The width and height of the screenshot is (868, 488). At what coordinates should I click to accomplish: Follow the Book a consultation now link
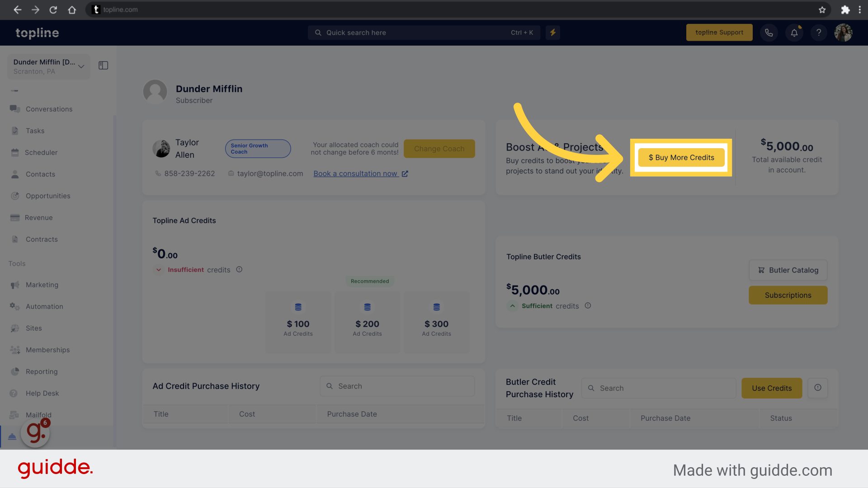pos(361,174)
